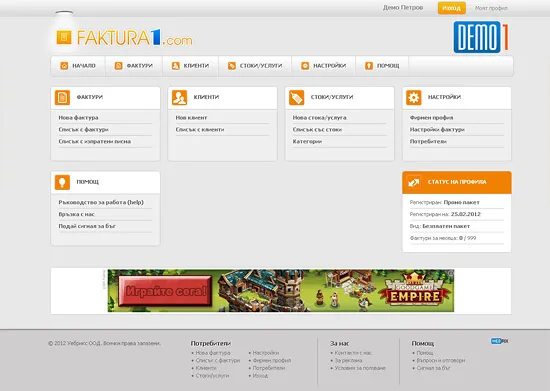Click footer link Въпроси и отговори

(441, 360)
